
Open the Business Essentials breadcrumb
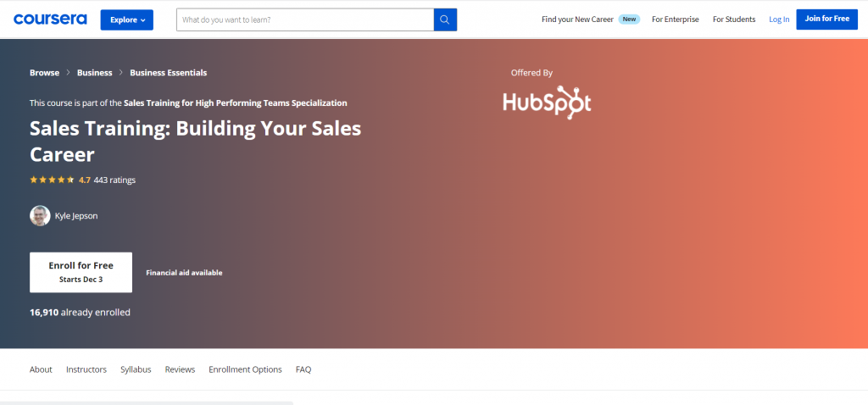click(x=169, y=73)
